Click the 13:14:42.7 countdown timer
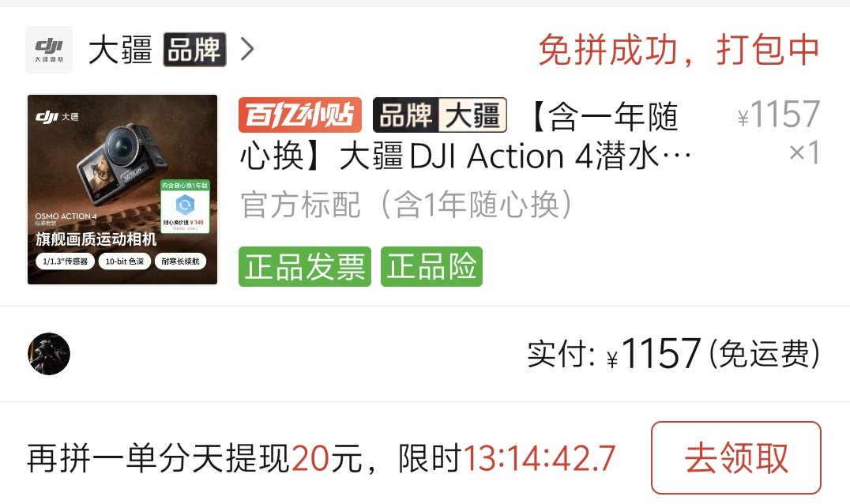 click(x=540, y=458)
